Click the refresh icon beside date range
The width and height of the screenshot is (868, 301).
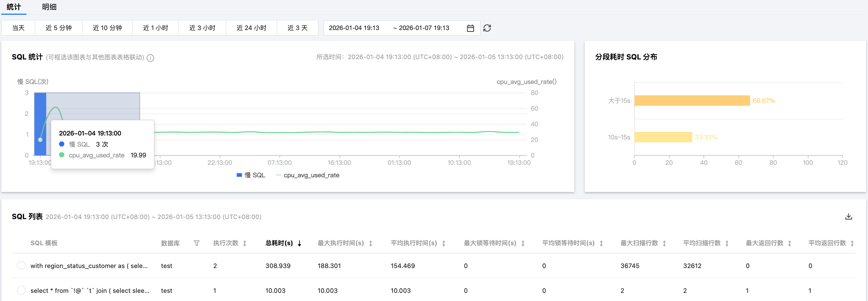[487, 28]
